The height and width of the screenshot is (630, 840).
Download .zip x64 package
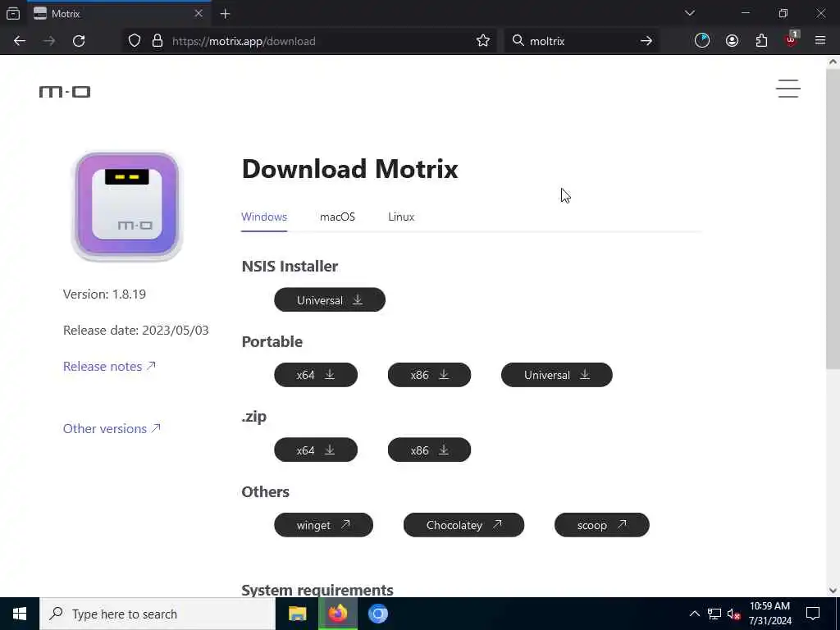point(316,450)
